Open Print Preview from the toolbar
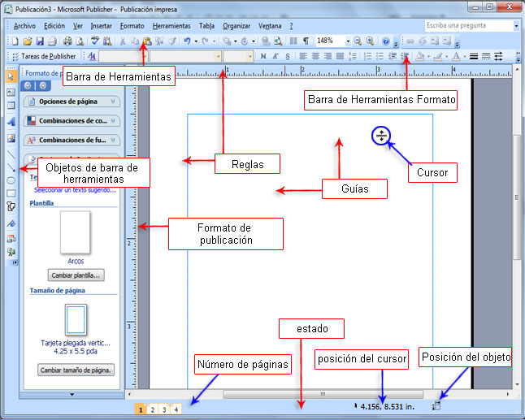 pos(80,41)
